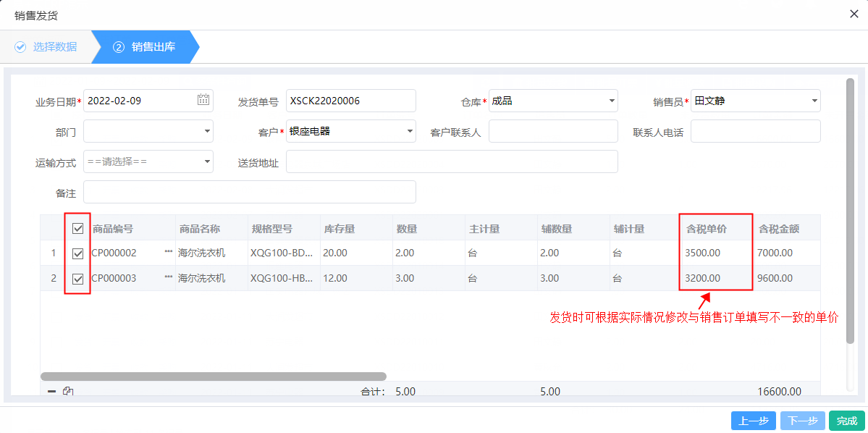Uncheck the checkbox for row CP000002
Viewport: 868px width, 433px height.
tap(77, 253)
